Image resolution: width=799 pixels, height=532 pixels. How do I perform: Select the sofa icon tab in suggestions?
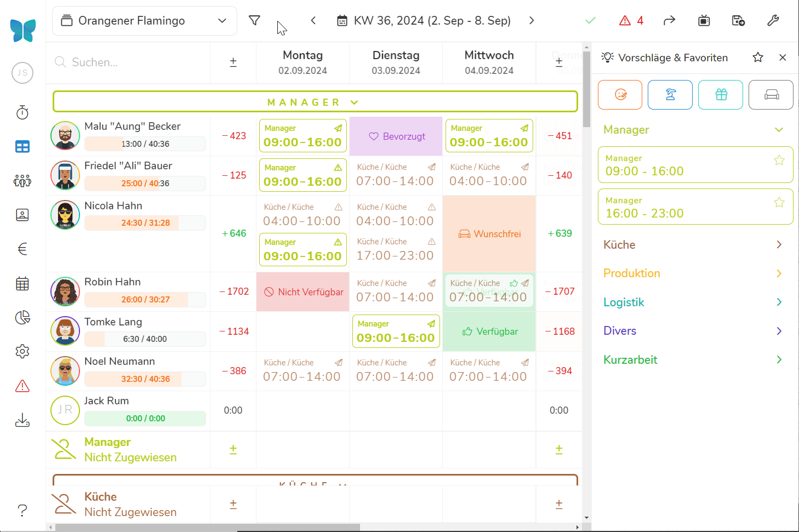coord(771,95)
